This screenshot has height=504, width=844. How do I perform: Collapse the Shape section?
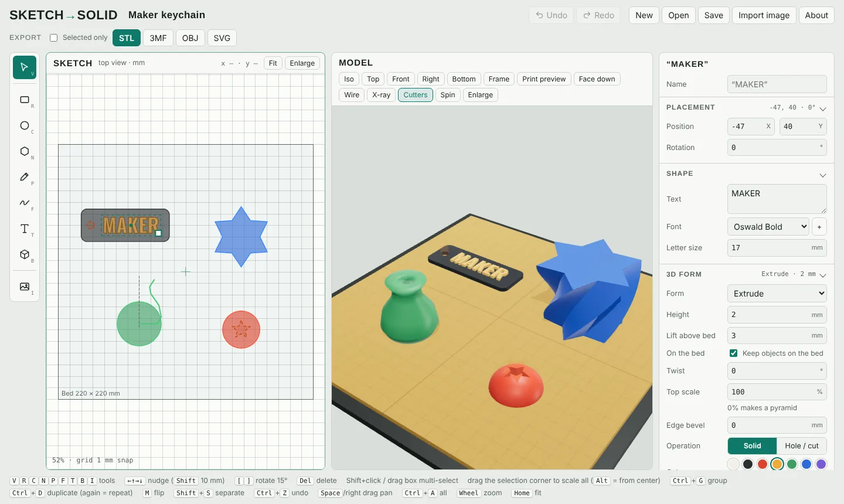pyautogui.click(x=823, y=175)
